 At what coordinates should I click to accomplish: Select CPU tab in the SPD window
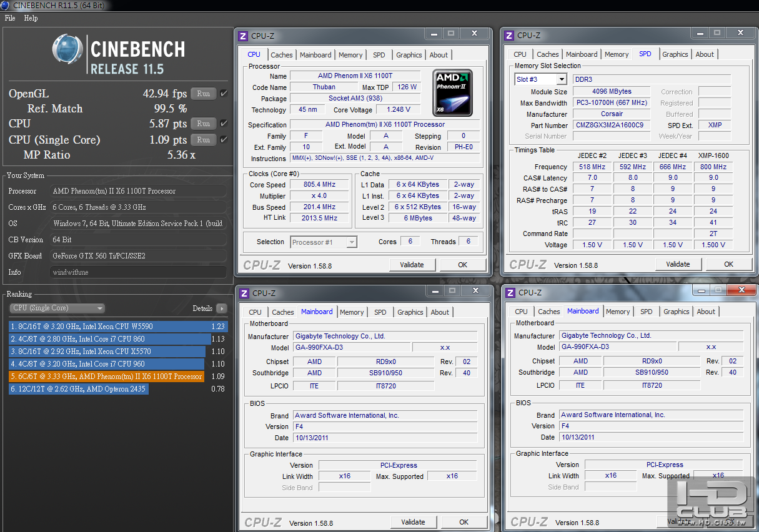[x=520, y=54]
